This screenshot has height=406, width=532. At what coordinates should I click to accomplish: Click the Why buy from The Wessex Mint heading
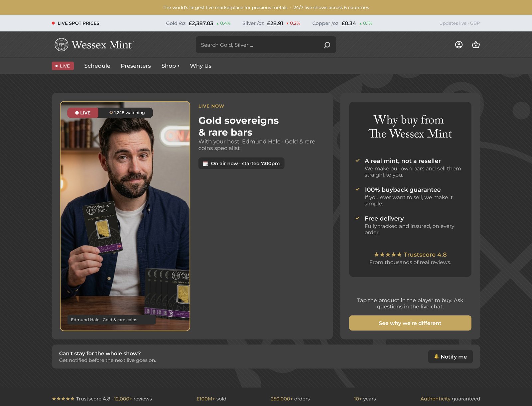coord(410,127)
